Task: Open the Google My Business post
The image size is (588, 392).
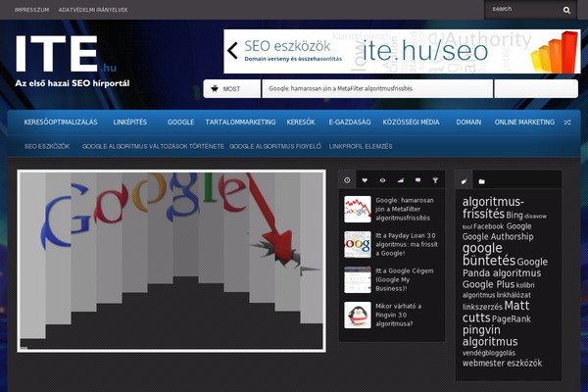Action: [404, 279]
